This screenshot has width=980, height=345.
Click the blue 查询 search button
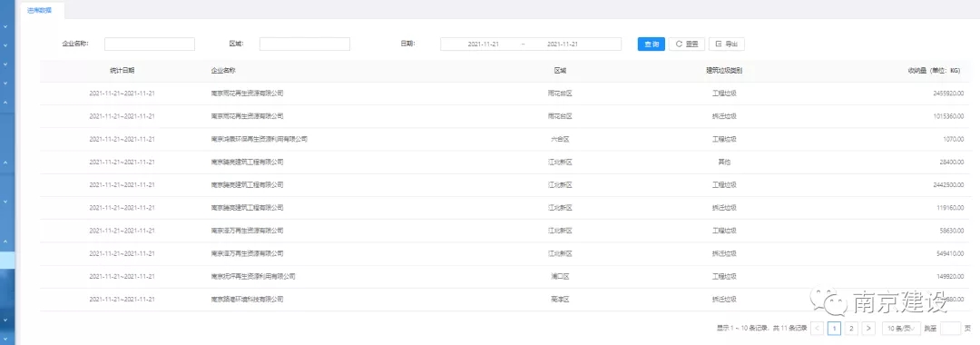652,44
